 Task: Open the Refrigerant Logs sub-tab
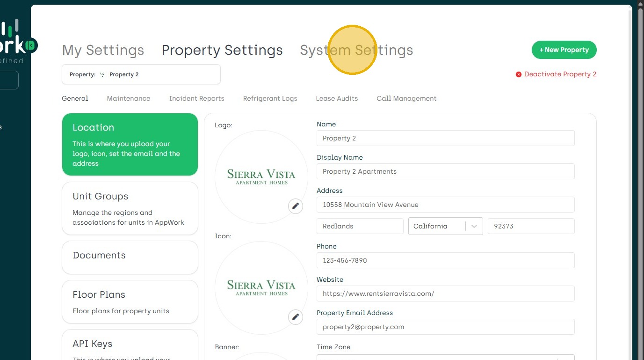(270, 98)
